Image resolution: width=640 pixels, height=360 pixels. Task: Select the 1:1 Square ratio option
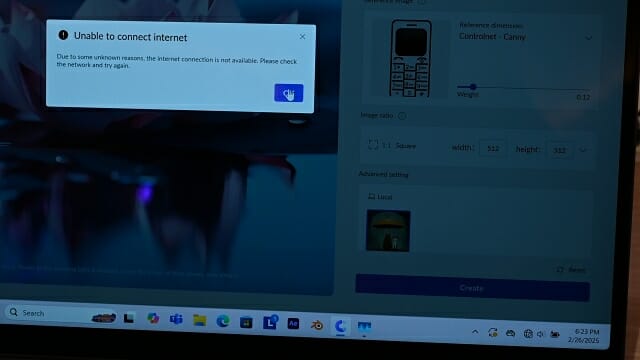392,145
